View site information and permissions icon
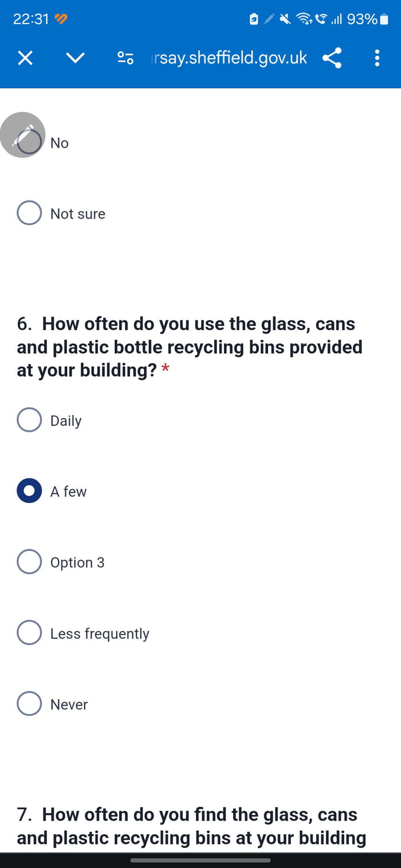The image size is (401, 868). [x=125, y=58]
